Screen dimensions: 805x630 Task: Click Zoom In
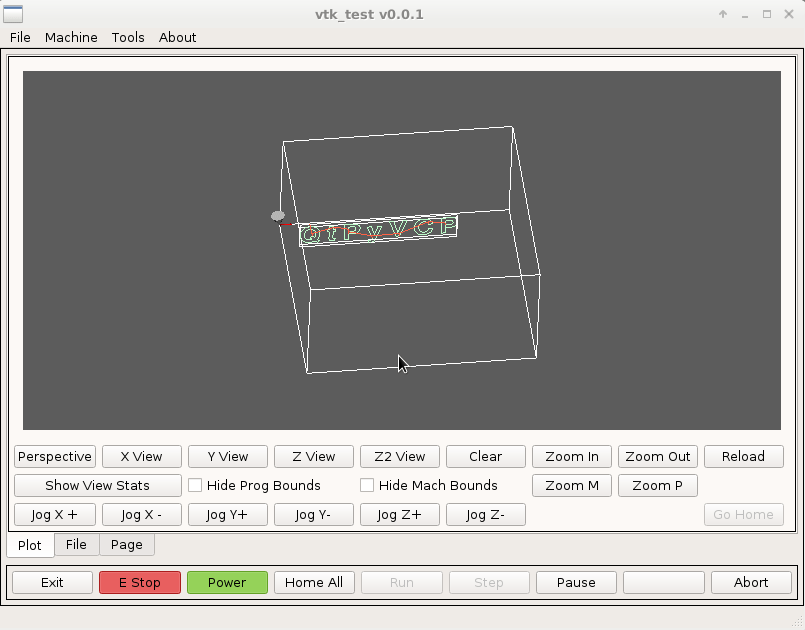coord(572,456)
